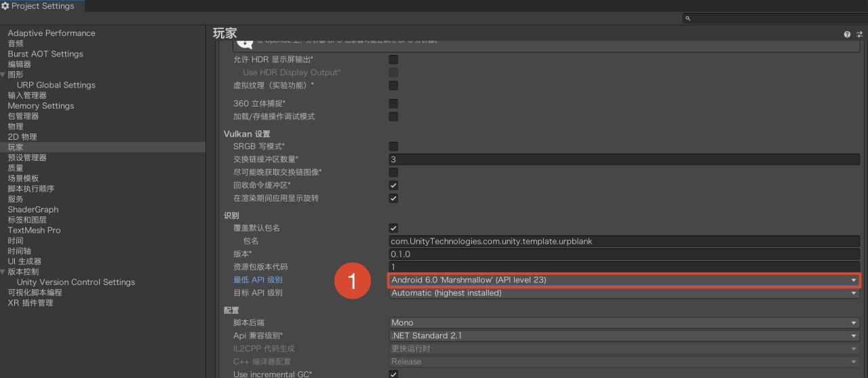Click the 包名 package name field
This screenshot has width=868, height=378.
point(625,241)
